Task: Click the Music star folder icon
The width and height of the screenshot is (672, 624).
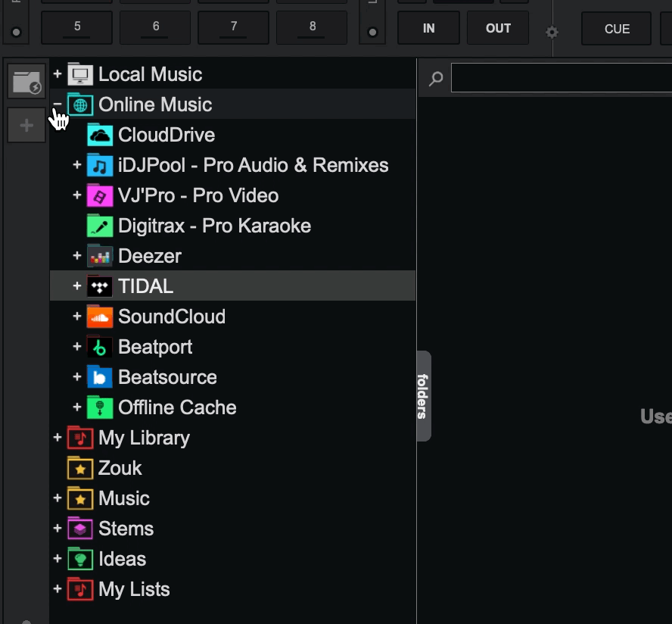Action: pyautogui.click(x=80, y=499)
